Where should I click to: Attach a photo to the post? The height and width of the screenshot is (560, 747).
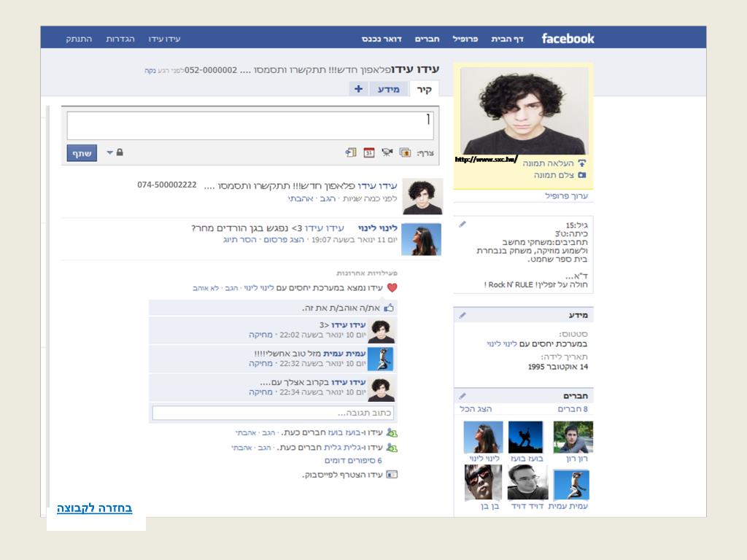pos(406,153)
